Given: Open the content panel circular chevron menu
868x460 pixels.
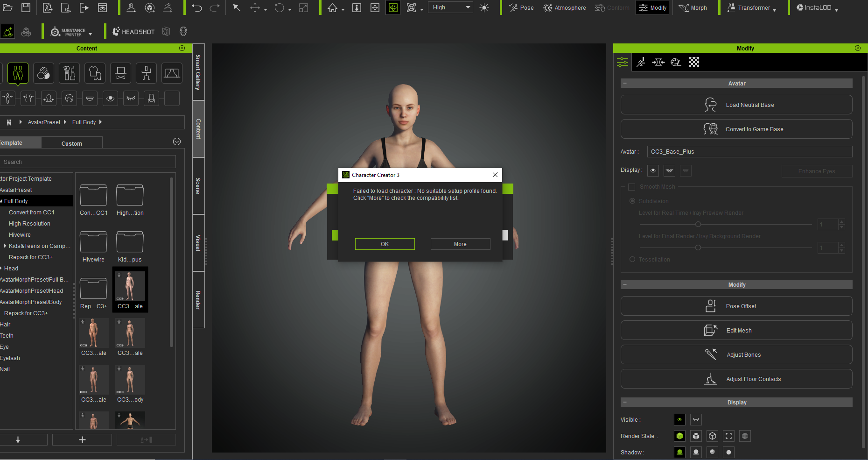Looking at the screenshot, I should click(x=177, y=142).
